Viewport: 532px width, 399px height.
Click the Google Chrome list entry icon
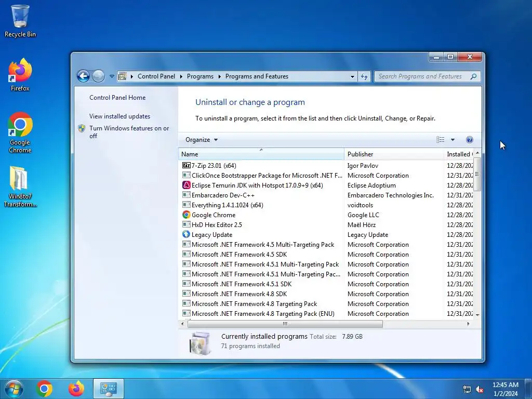[x=187, y=215]
